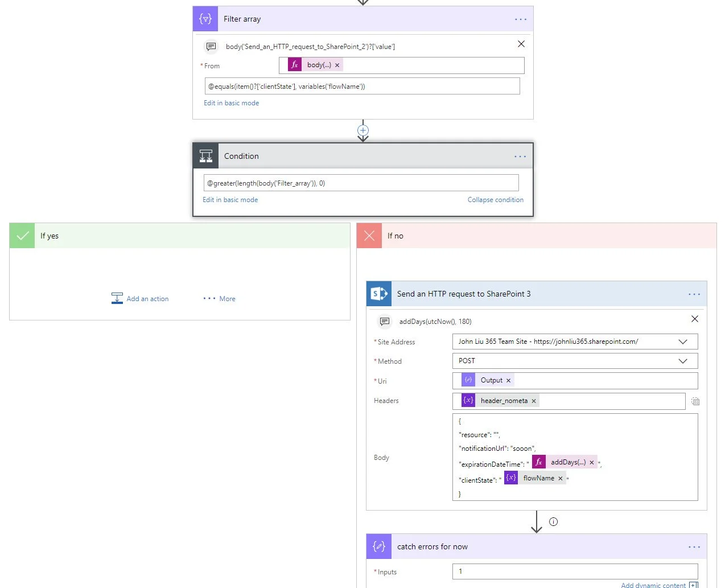Insert a new step via plus connector
This screenshot has width=725, height=588.
click(x=363, y=130)
